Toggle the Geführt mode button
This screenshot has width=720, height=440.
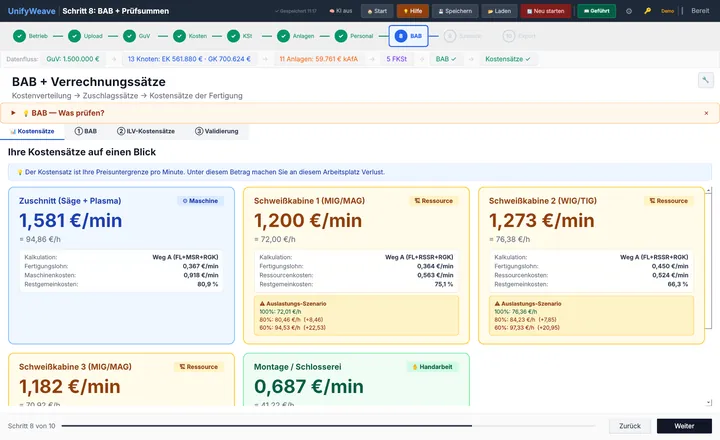pyautogui.click(x=596, y=11)
